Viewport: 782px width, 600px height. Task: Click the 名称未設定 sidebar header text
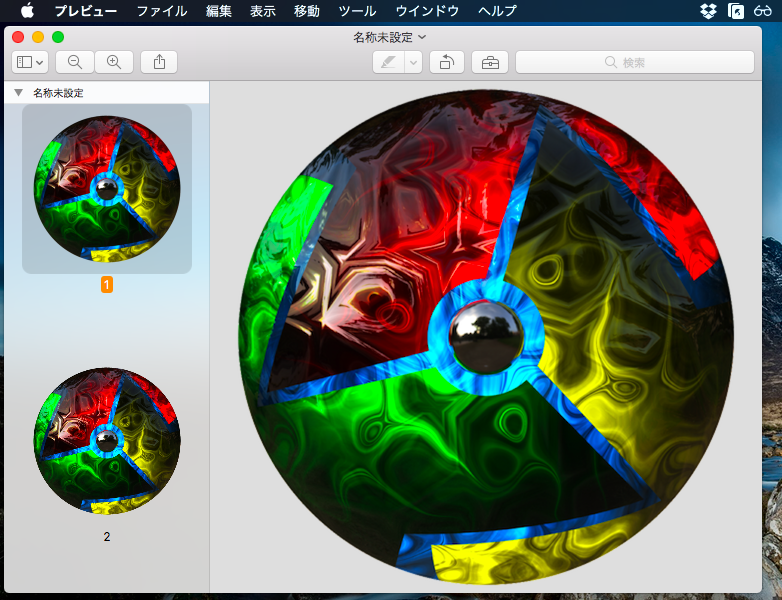tap(58, 93)
